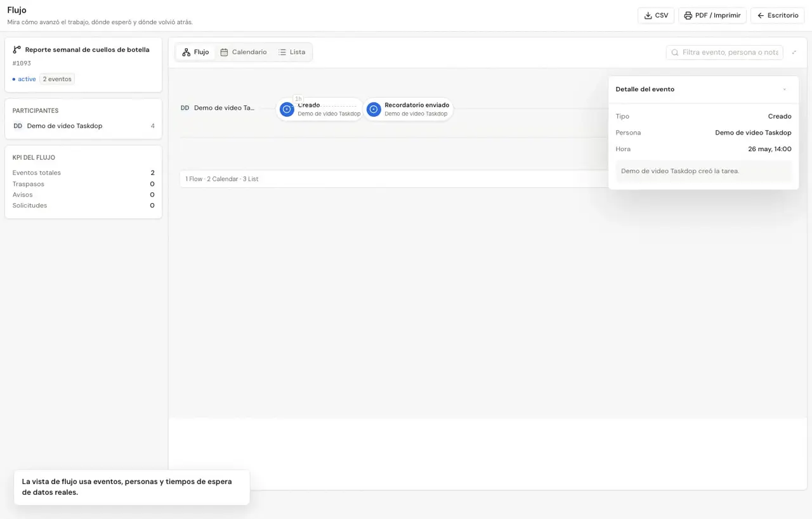This screenshot has width=812, height=519.
Task: Select participant Demo de video Taskdop
Action: pyautogui.click(x=83, y=126)
